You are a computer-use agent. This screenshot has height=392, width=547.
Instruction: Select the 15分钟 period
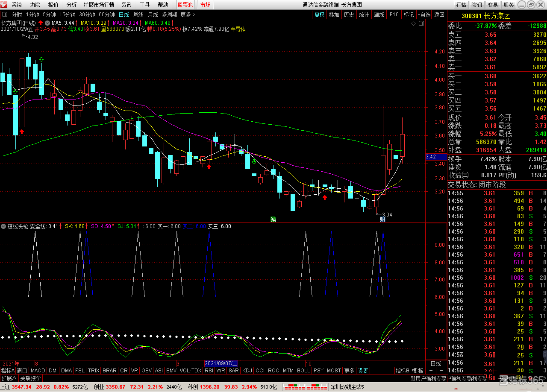[68, 15]
